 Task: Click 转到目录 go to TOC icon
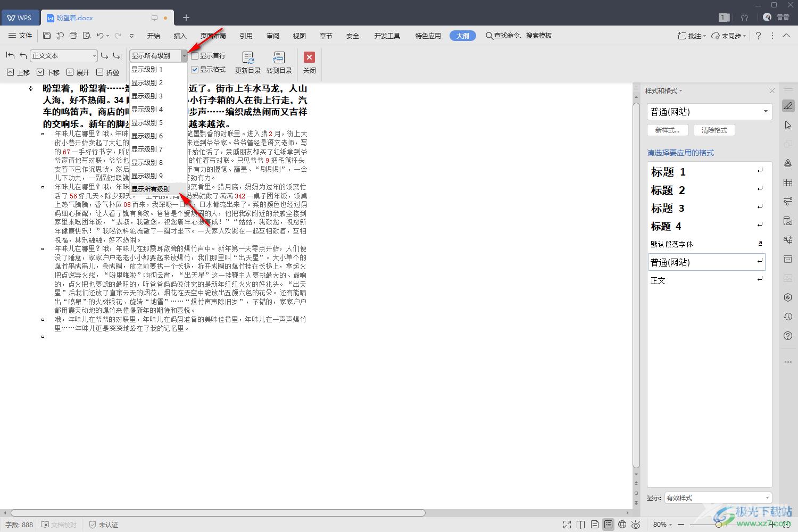pos(279,63)
